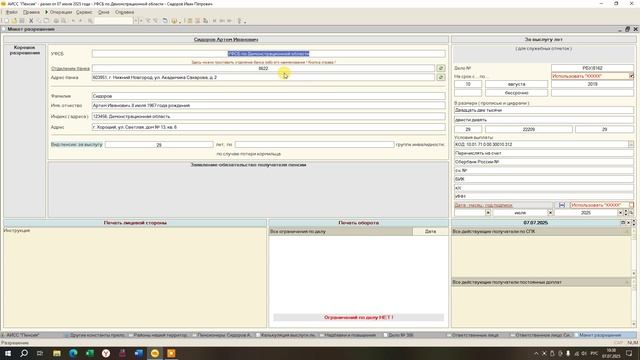Open Microsoft Edge from the taskbar
The height and width of the screenshot is (360, 640).
73,353
